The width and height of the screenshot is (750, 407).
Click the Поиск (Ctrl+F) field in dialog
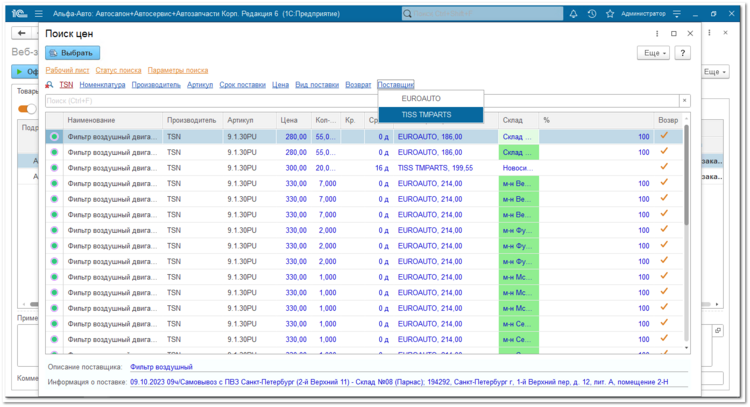(362, 100)
